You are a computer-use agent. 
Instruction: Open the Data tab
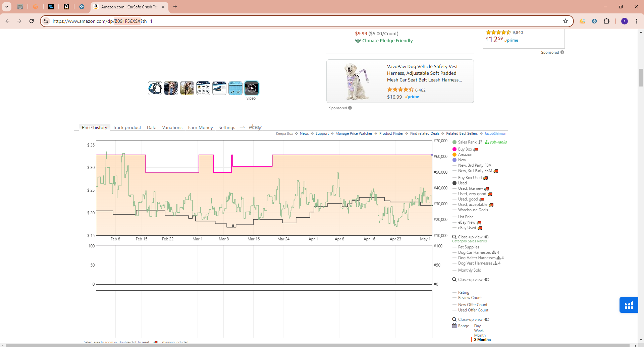[152, 127]
